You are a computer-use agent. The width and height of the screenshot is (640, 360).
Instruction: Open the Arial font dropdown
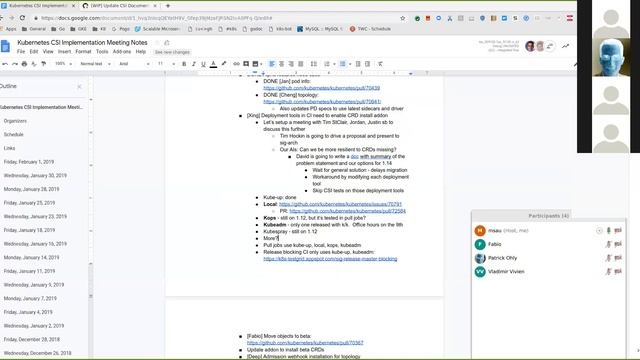[x=134, y=64]
